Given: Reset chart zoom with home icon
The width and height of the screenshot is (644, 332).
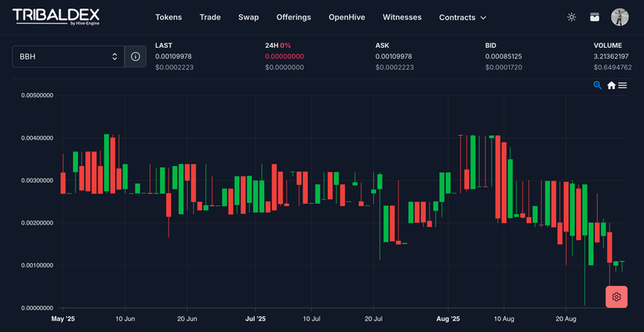Looking at the screenshot, I should [611, 85].
